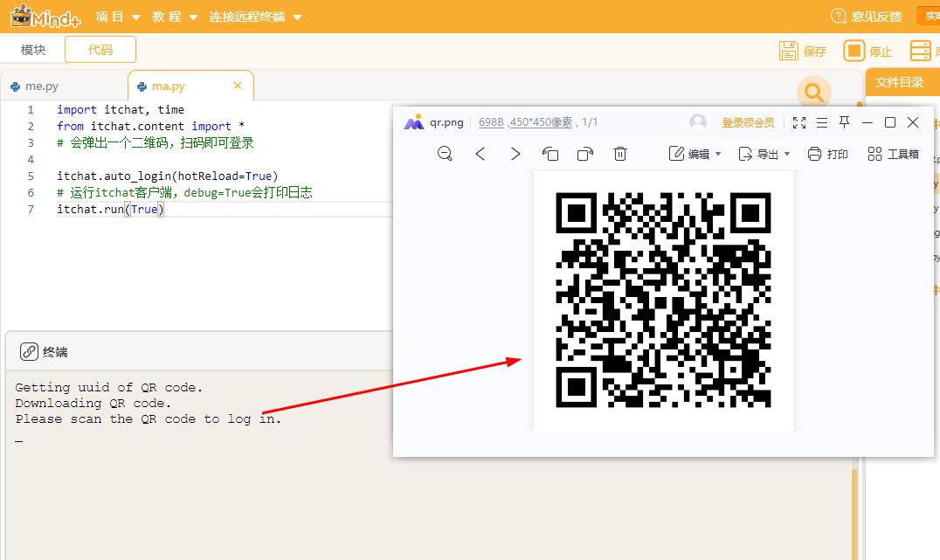Switch to 模块 mode
The image size is (940, 560).
(33, 50)
